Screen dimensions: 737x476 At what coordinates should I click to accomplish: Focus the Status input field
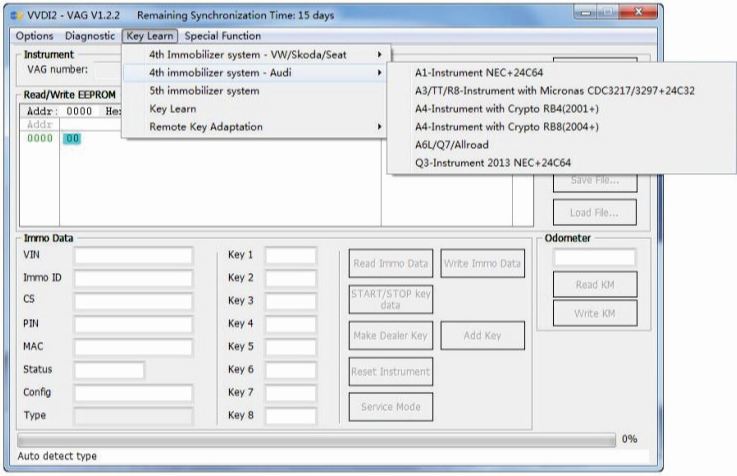pyautogui.click(x=109, y=370)
